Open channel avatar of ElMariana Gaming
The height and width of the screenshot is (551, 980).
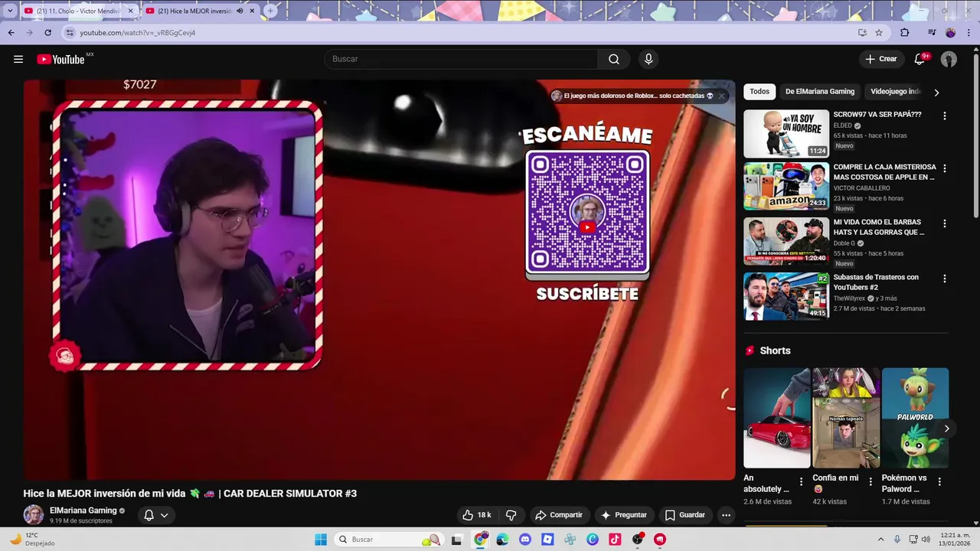click(34, 515)
